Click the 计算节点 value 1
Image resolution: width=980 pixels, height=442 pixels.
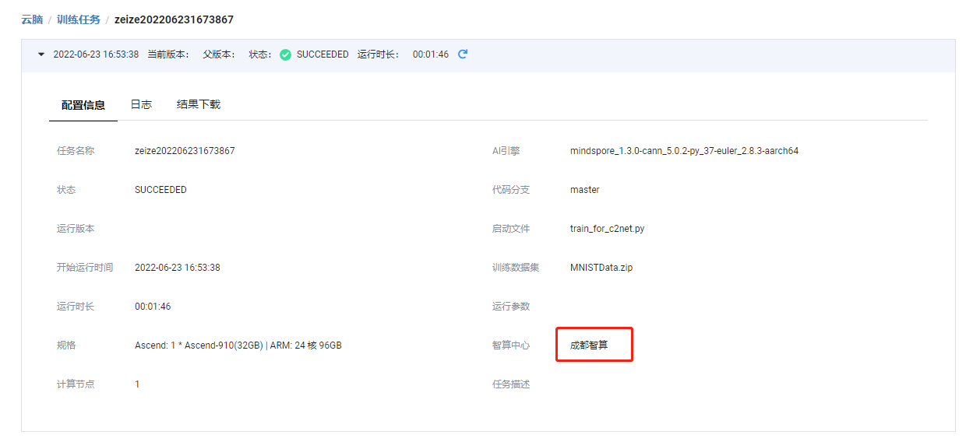[x=138, y=384]
